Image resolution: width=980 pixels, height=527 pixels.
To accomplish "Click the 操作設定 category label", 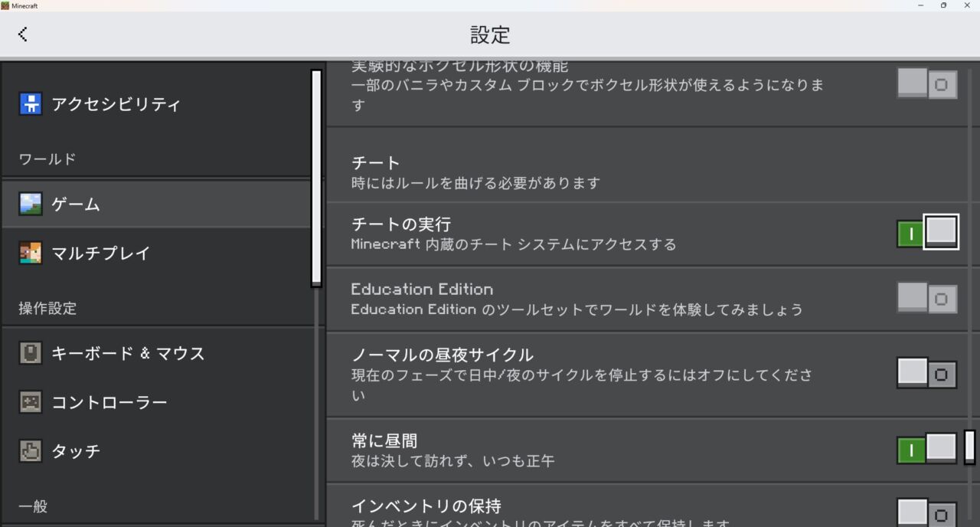I will point(47,309).
